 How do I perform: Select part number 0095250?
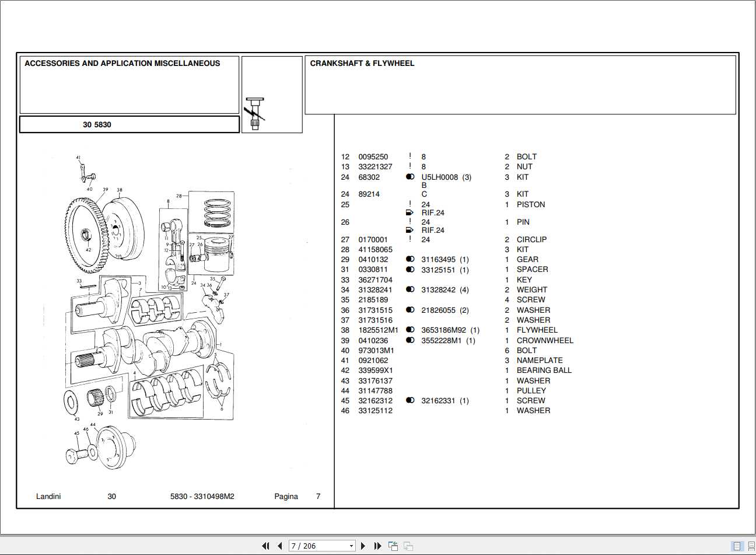tap(373, 156)
